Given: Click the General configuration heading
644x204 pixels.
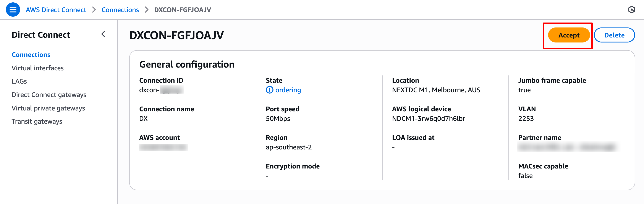Looking at the screenshot, I should coord(187,64).
